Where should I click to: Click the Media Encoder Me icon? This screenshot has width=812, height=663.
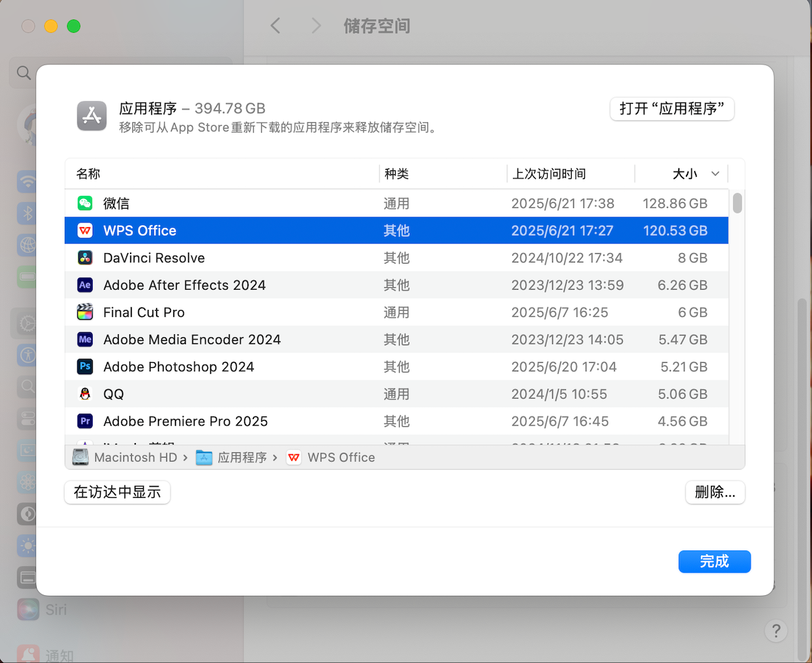[85, 339]
